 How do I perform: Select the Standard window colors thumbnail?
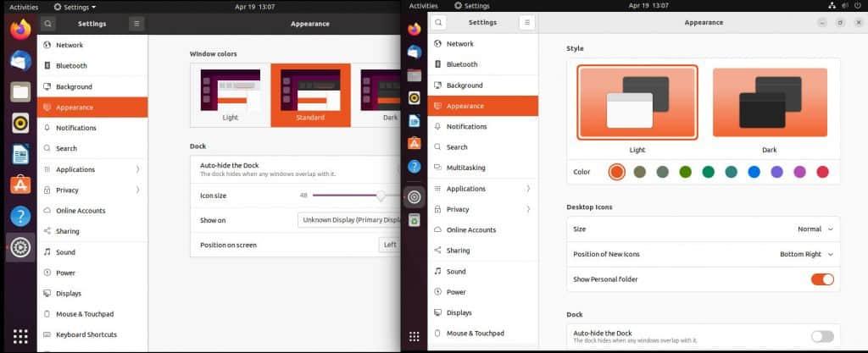(x=310, y=94)
